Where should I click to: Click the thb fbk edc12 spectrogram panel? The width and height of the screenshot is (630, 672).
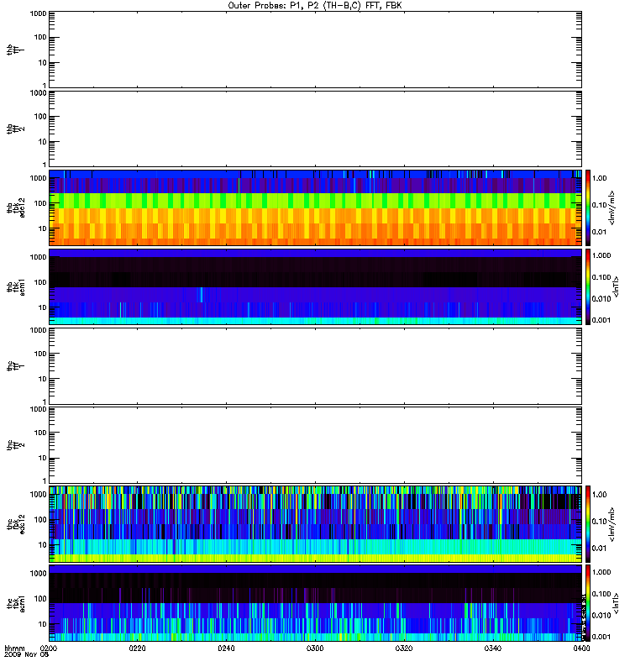coord(315,207)
